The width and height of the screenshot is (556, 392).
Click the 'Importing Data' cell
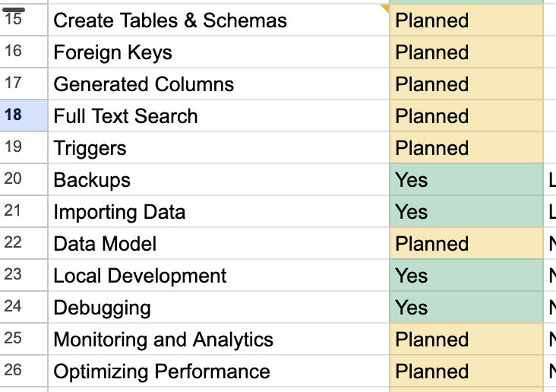tap(219, 212)
